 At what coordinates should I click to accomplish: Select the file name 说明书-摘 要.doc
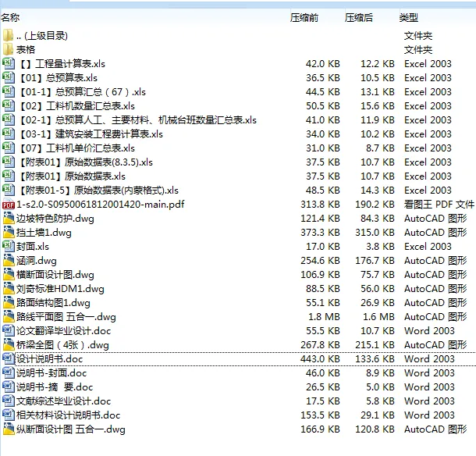pos(55,387)
